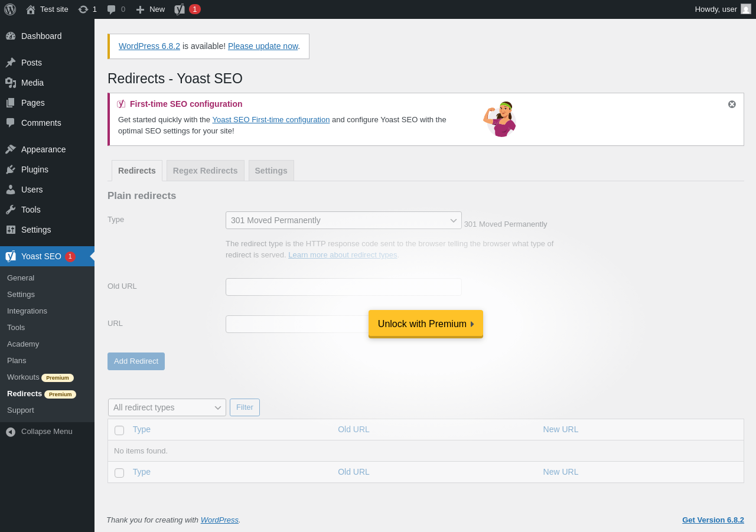
Task: Open Yoast icon in admin bar
Action: click(x=180, y=9)
